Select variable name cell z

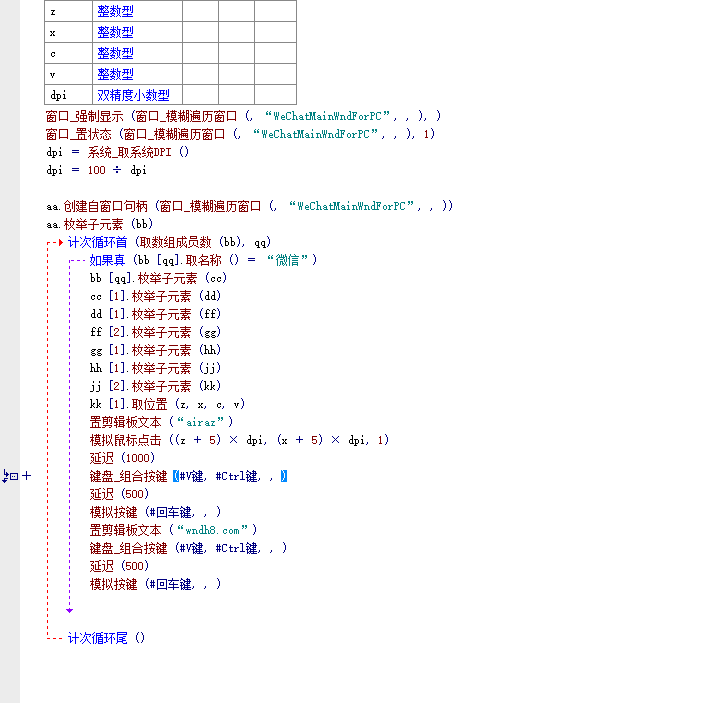[x=69, y=11]
